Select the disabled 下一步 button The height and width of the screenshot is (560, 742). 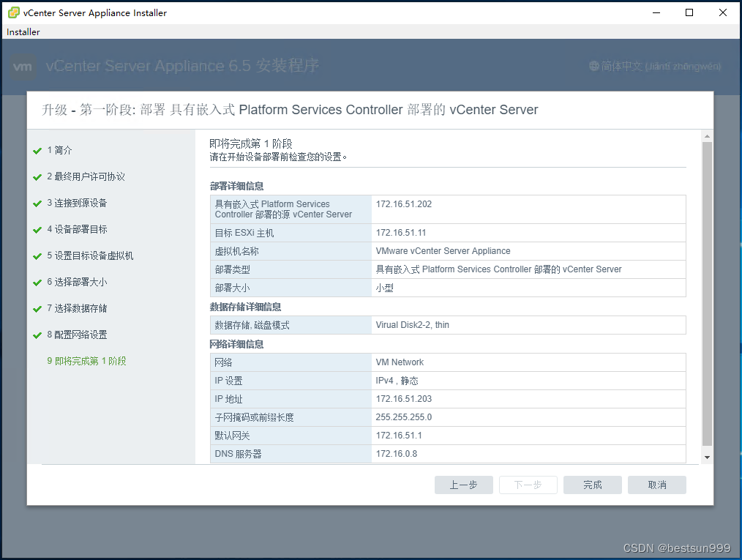pyautogui.click(x=528, y=485)
